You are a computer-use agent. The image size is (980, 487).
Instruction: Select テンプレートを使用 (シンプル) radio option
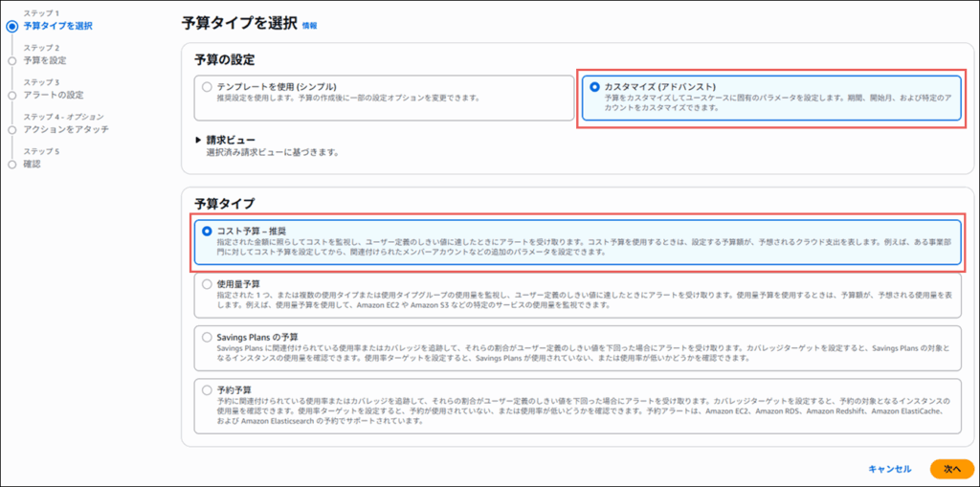coord(207,86)
